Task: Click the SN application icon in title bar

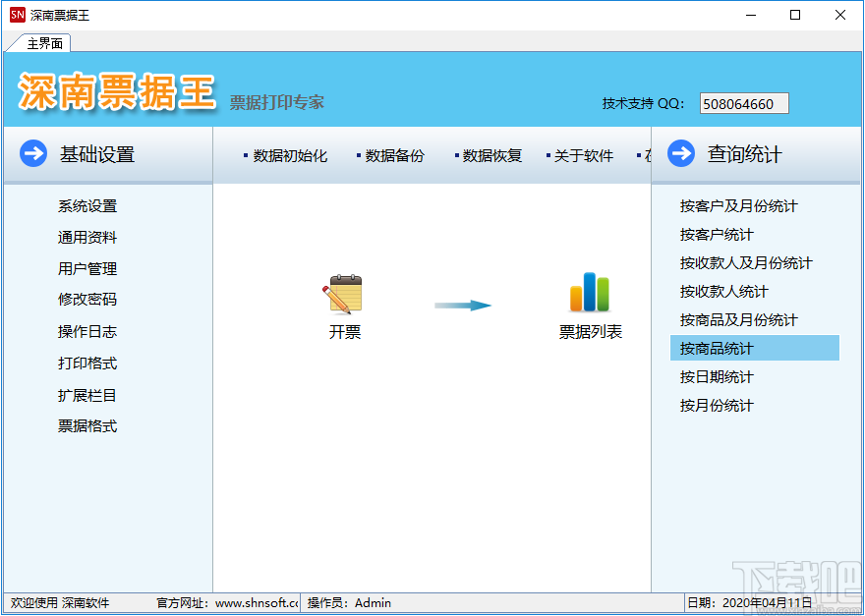Action: 17,15
